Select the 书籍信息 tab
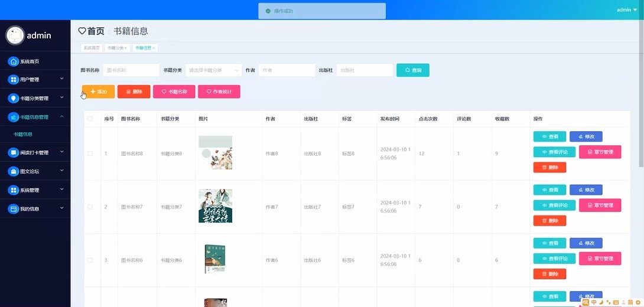Screen dimensions: 644x307 point(145,48)
